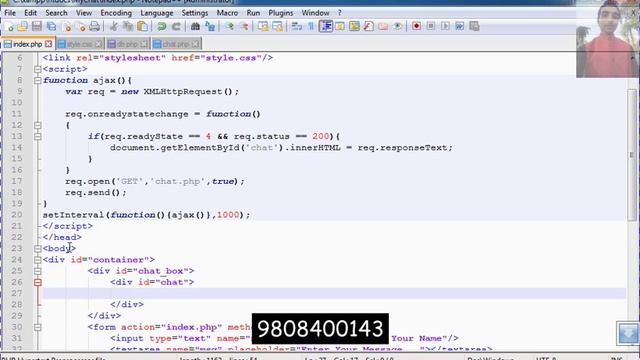Viewport: 640px width, 360px height.
Task: Collapse the fold marker on line 12
Action: pyautogui.click(x=38, y=125)
